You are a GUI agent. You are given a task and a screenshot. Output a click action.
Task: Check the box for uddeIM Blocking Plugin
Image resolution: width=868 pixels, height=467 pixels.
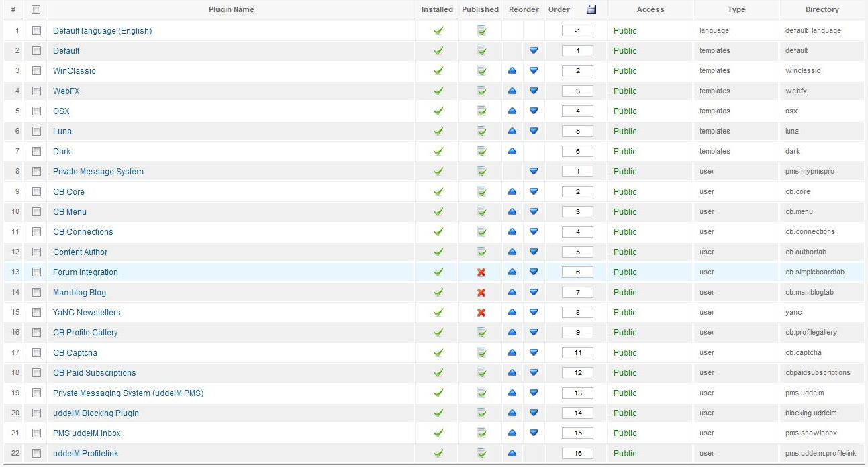(x=36, y=413)
